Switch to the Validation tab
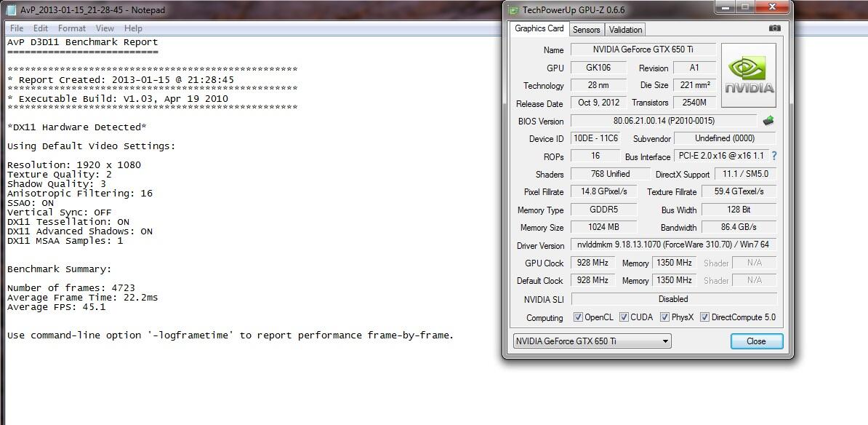 pyautogui.click(x=625, y=30)
